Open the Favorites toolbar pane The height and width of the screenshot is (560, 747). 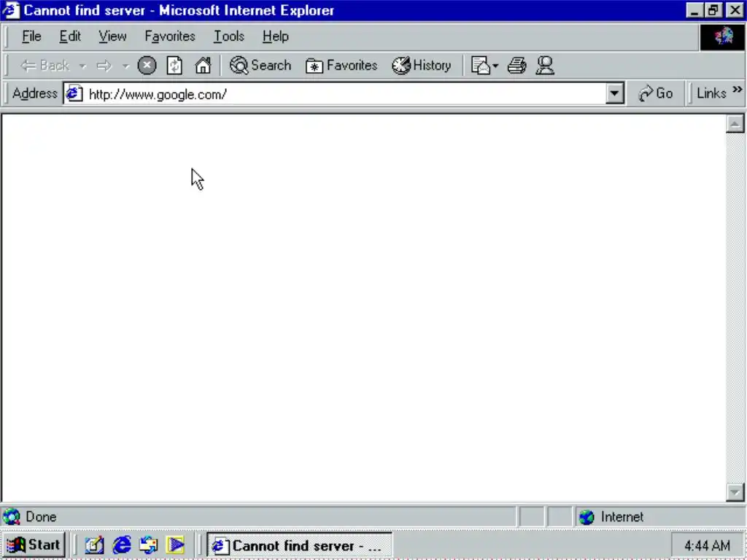click(x=341, y=65)
